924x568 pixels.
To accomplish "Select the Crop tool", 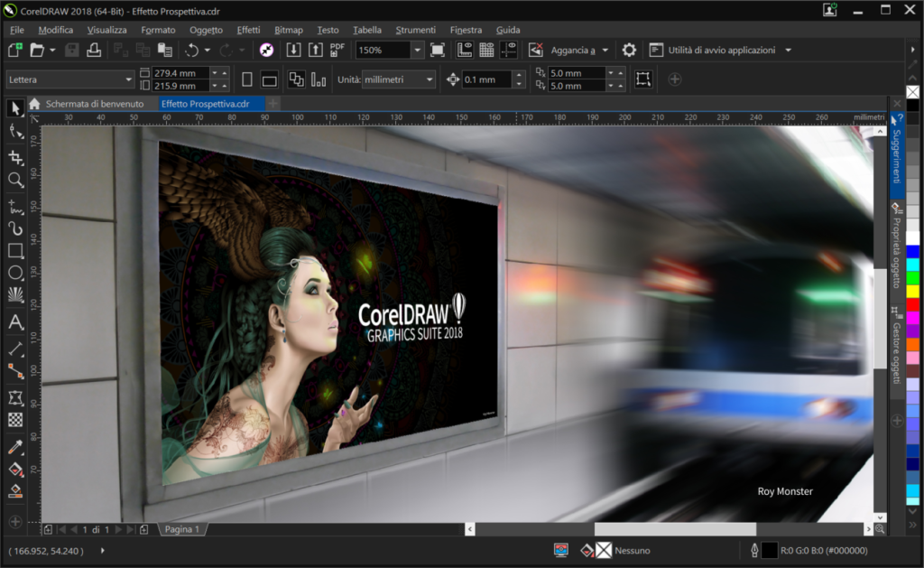I will pos(14,156).
